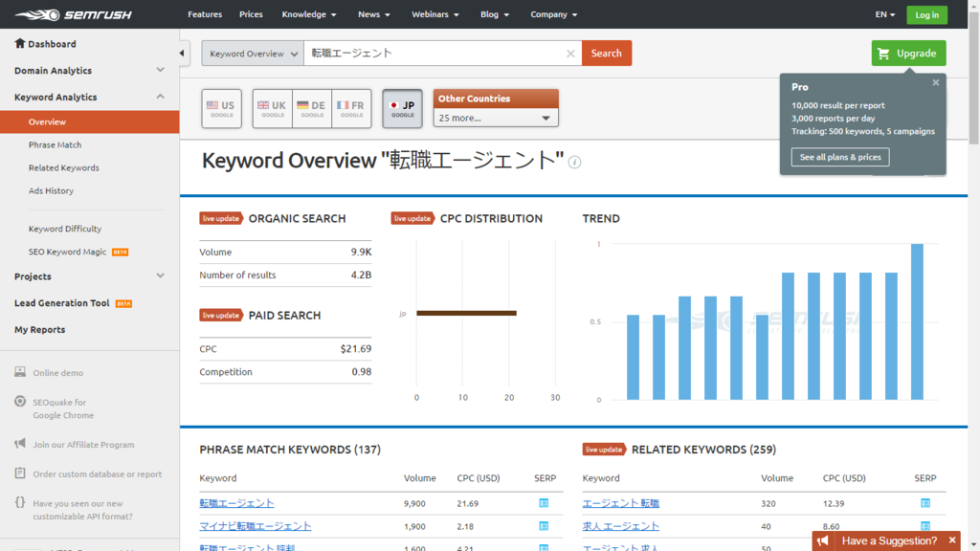Viewport: 980px width, 551px height.
Task: Click Join our Affiliate Program link
Action: pyautogui.click(x=84, y=445)
